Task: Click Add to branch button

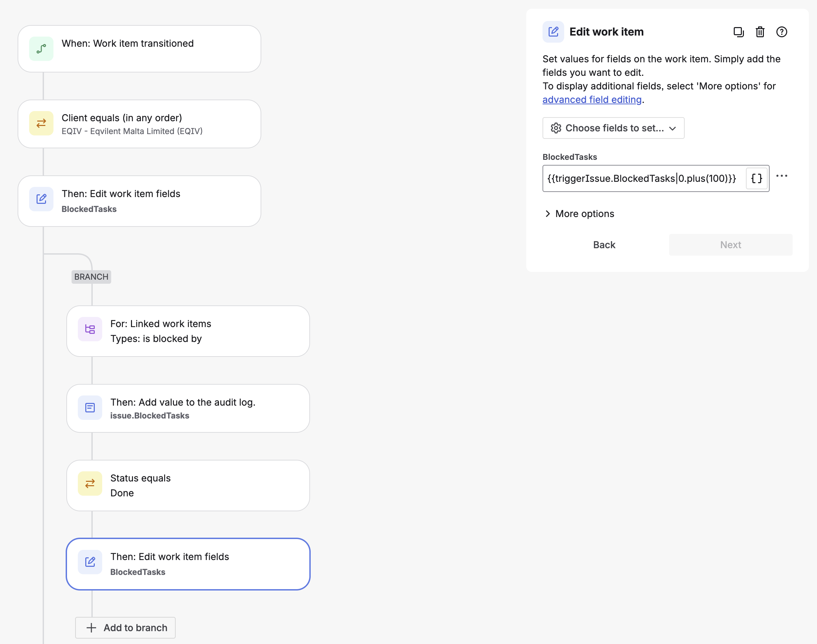Action: coord(125,627)
